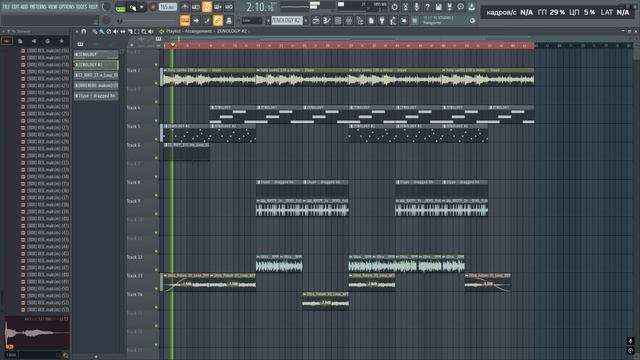The height and width of the screenshot is (360, 640).
Task: Toggle step editing mode icon
Action: click(207, 20)
